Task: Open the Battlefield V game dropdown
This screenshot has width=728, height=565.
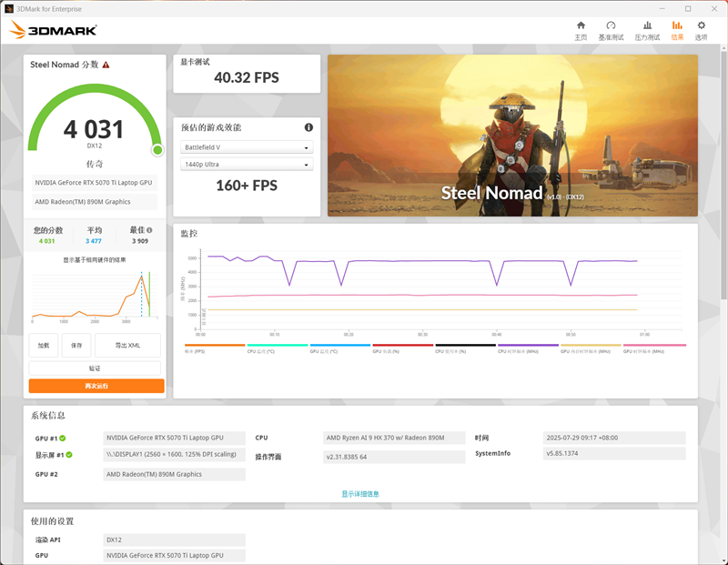Action: (x=247, y=147)
